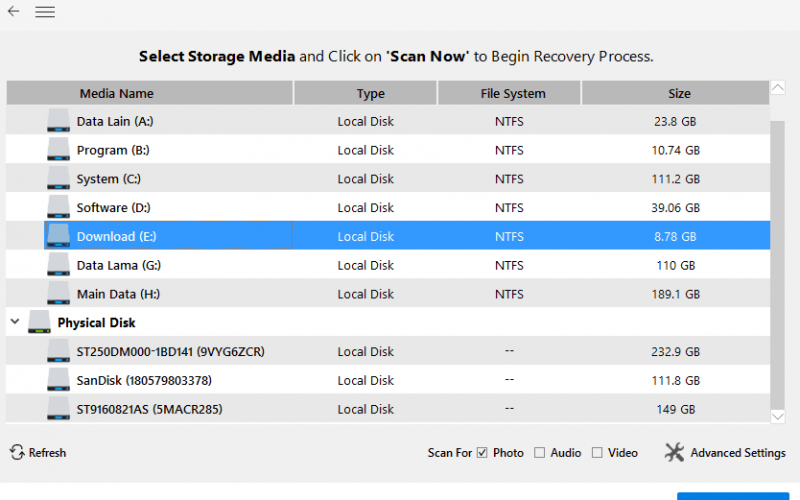Click the Physical Disk group icon

(39, 322)
